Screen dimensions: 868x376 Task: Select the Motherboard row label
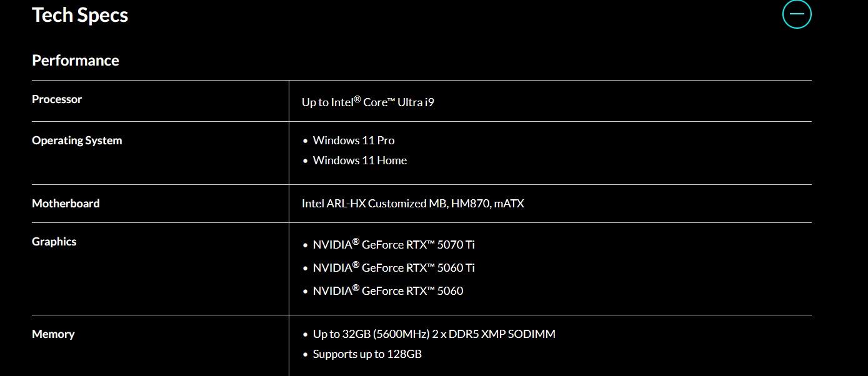point(66,204)
